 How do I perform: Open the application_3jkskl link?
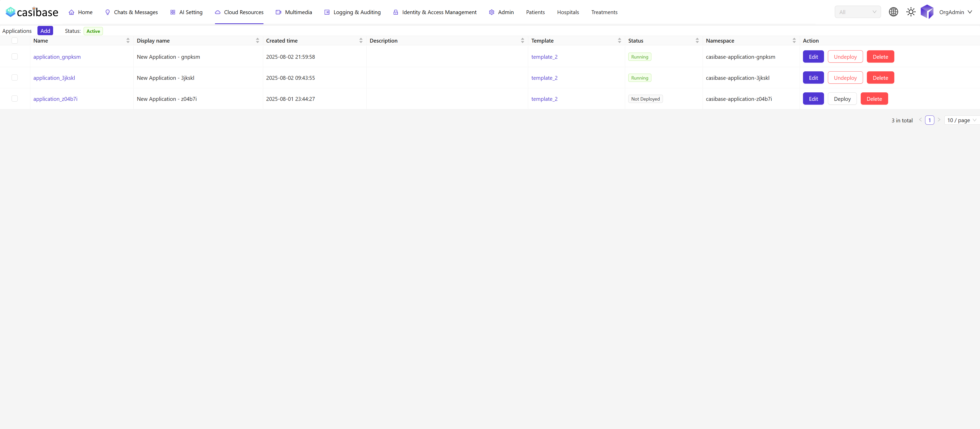pos(54,77)
